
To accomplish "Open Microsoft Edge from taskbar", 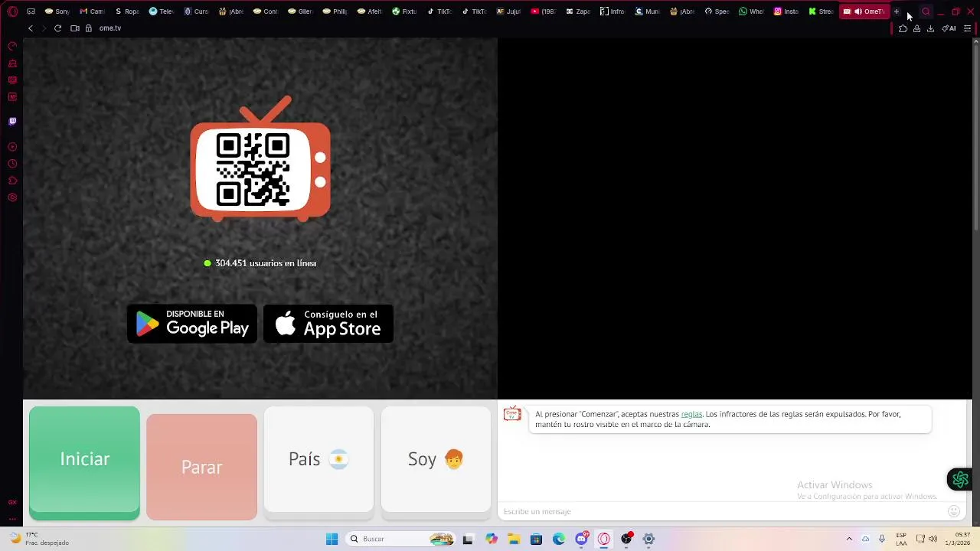I will pos(559,540).
